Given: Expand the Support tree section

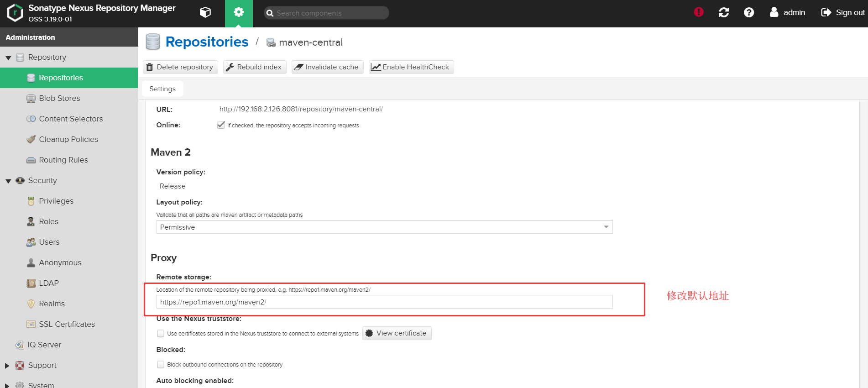Looking at the screenshot, I should click(7, 366).
